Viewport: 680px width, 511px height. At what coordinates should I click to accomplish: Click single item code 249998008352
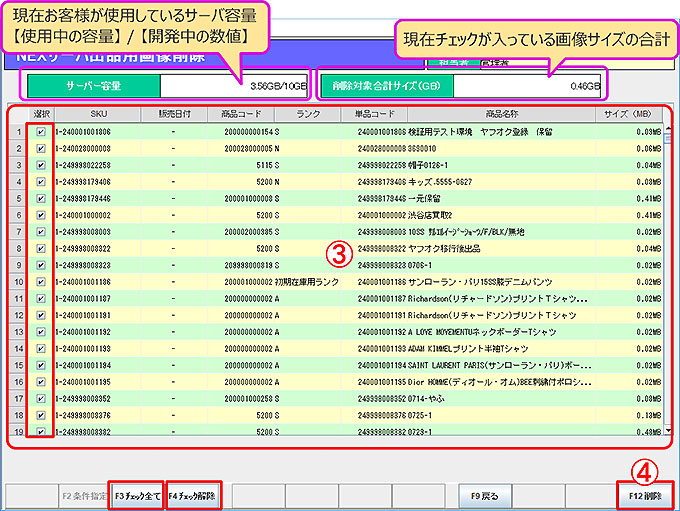click(x=382, y=399)
